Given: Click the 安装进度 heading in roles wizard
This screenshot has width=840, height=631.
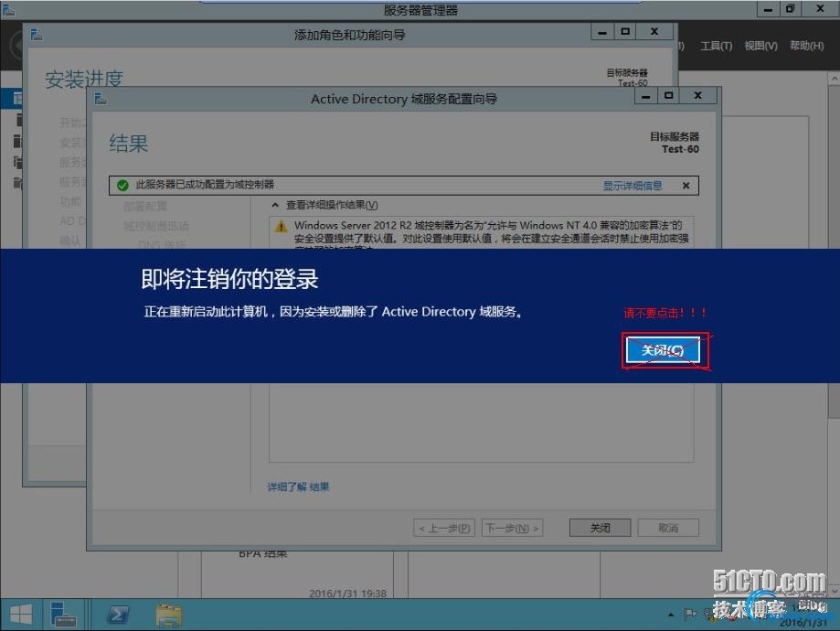Looking at the screenshot, I should point(84,79).
